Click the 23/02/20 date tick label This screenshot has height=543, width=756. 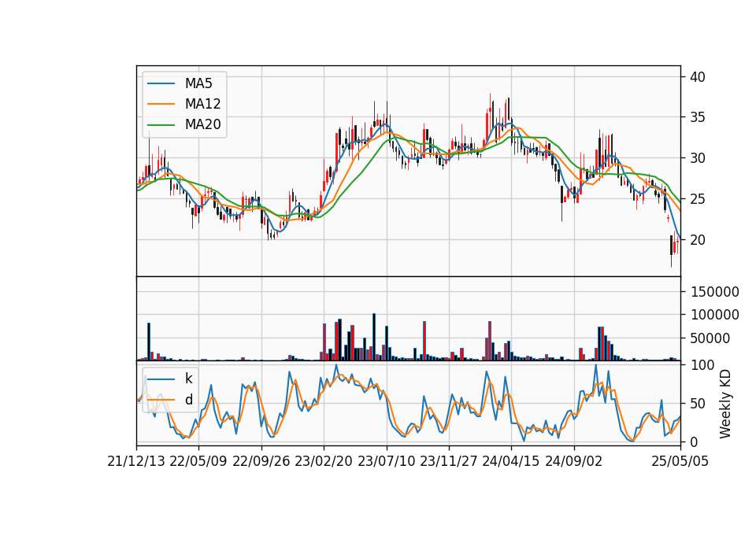click(x=324, y=461)
